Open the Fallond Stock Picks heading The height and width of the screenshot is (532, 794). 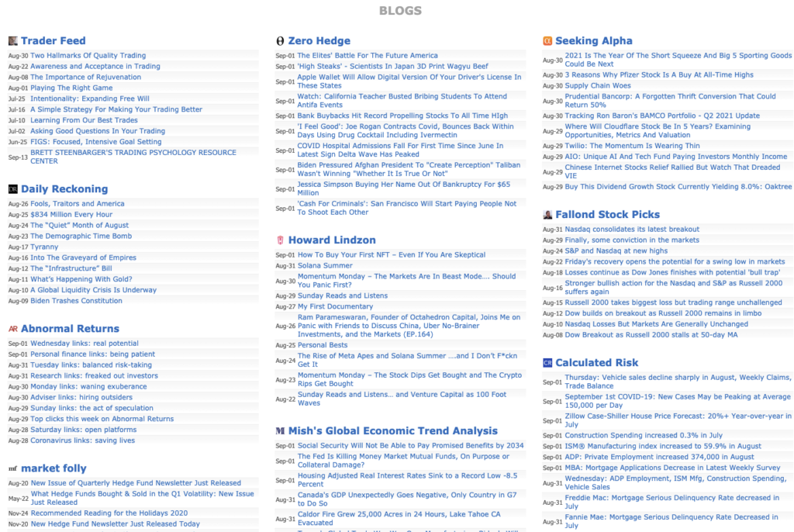607,214
